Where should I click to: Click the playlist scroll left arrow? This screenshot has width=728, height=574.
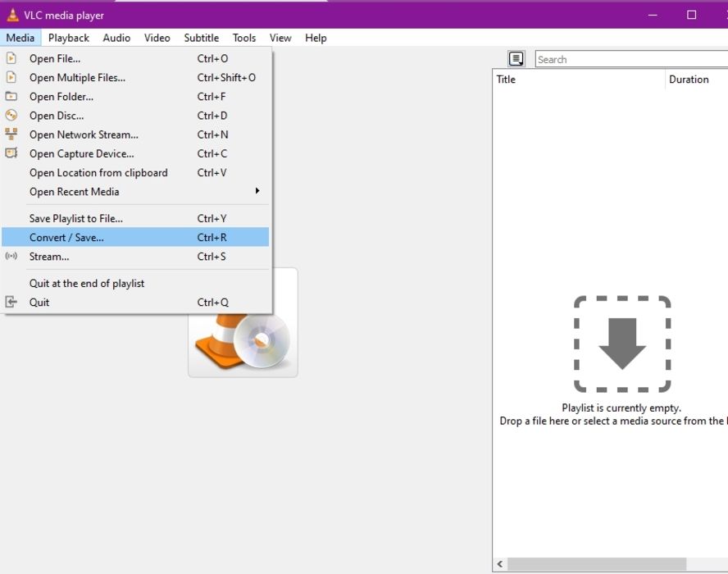(500, 564)
